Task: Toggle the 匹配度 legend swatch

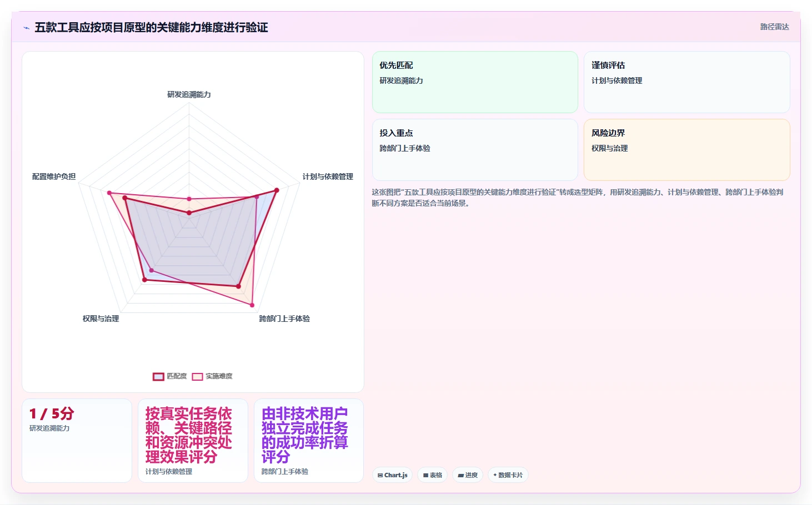Action: click(x=158, y=376)
